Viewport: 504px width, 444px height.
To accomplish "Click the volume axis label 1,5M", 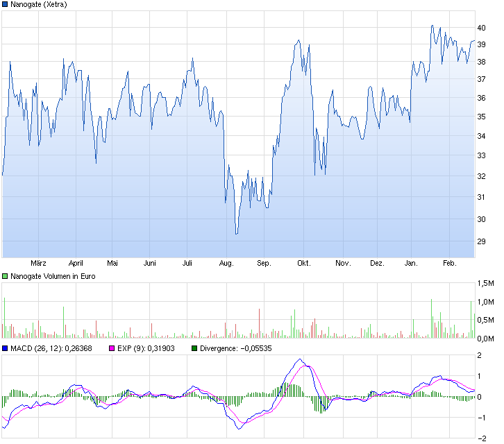I will (486, 283).
